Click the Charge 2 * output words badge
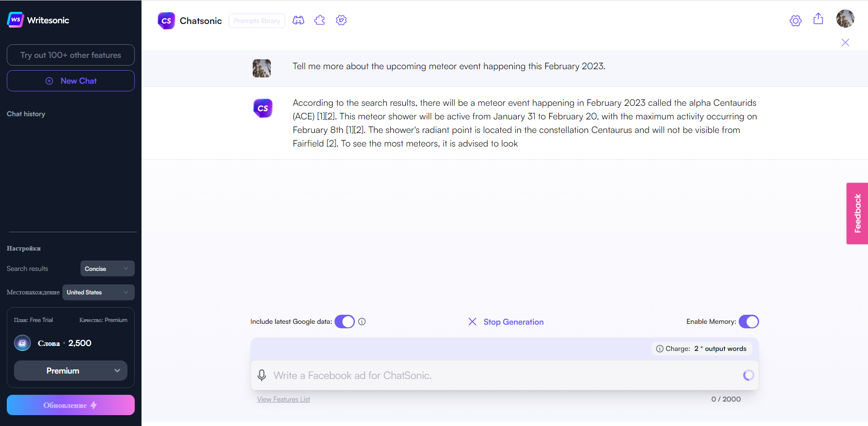The height and width of the screenshot is (426, 868). 702,349
